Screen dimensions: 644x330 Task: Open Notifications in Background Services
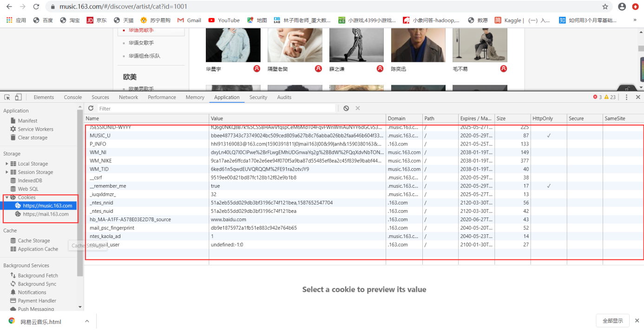[x=32, y=292]
